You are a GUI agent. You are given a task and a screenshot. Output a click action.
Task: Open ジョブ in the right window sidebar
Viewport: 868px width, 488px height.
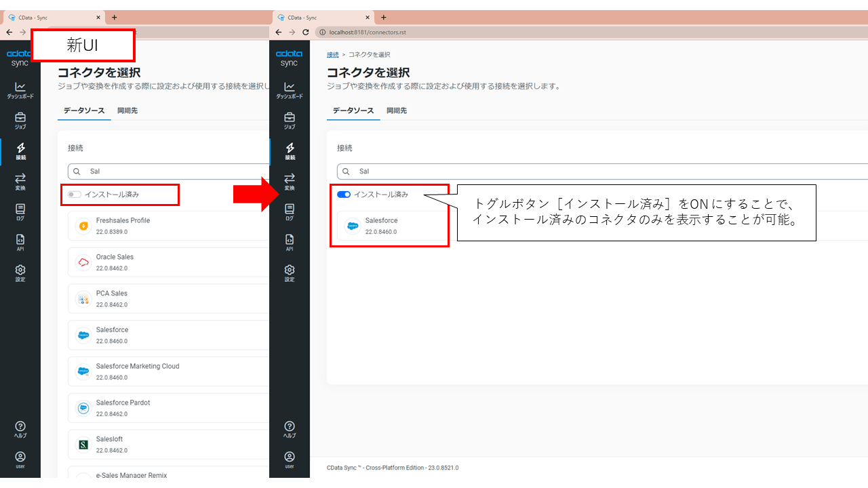290,121
